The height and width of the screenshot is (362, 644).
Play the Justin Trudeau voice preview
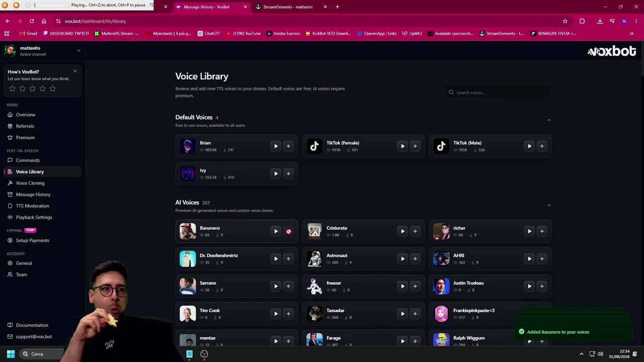[x=529, y=286]
